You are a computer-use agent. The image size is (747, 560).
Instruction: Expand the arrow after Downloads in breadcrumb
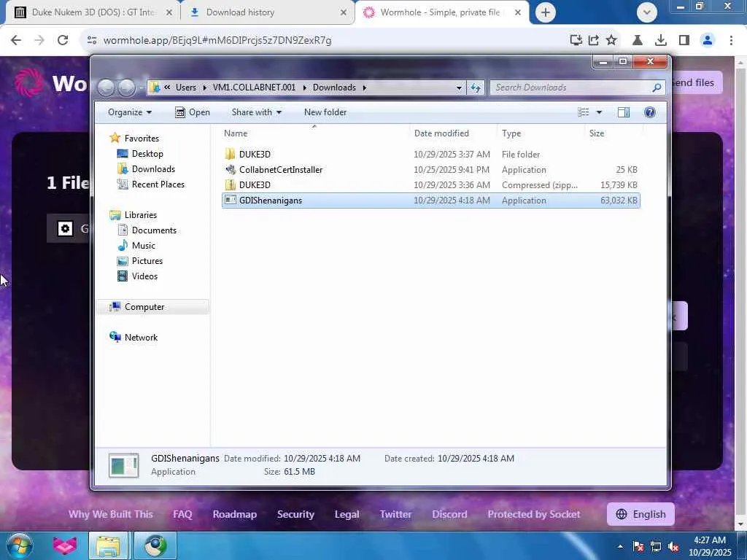click(365, 87)
